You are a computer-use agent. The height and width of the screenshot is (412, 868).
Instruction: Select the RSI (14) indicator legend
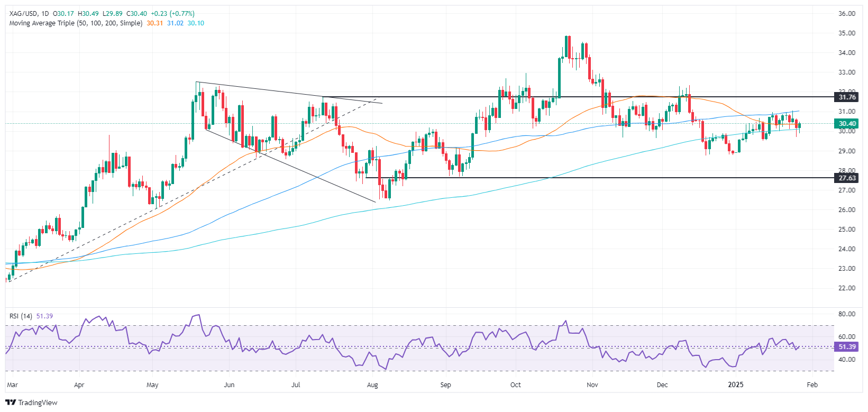coord(21,316)
